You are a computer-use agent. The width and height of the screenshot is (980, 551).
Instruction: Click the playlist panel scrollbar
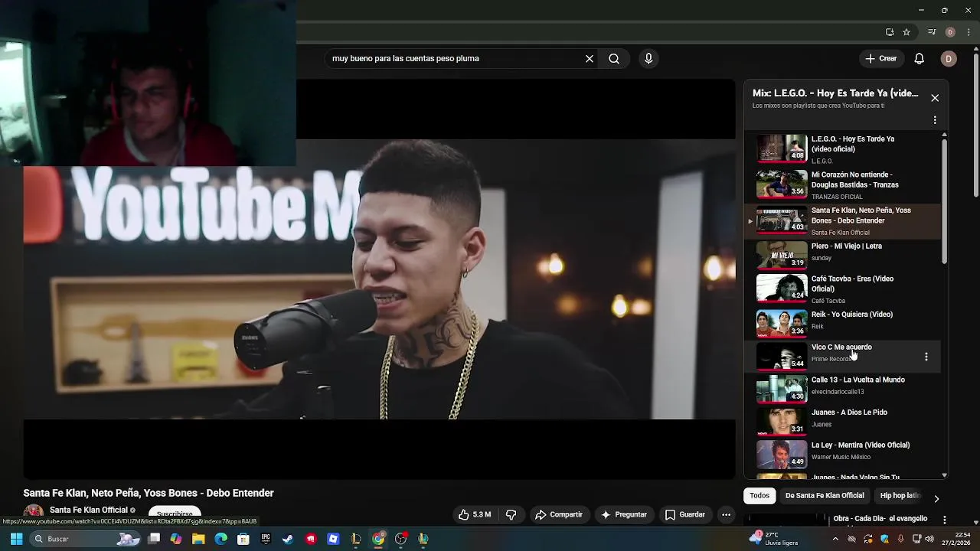[x=944, y=202]
